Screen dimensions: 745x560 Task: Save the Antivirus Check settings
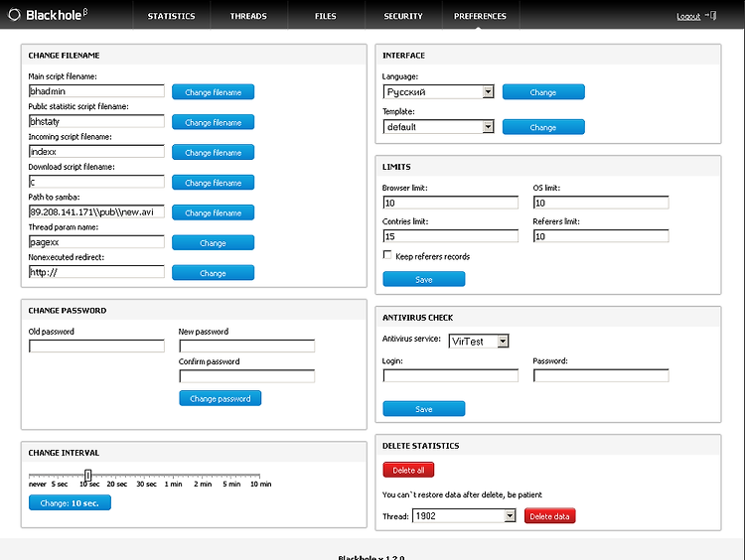pos(424,409)
